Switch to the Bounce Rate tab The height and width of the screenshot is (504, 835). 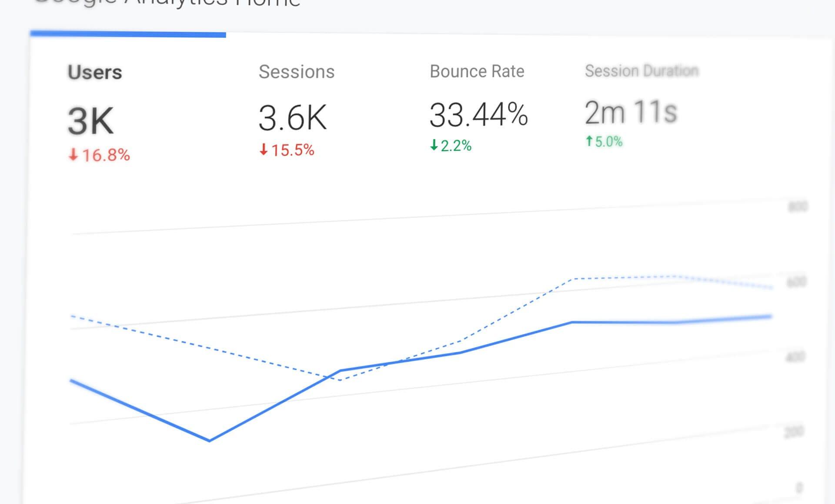tap(477, 71)
